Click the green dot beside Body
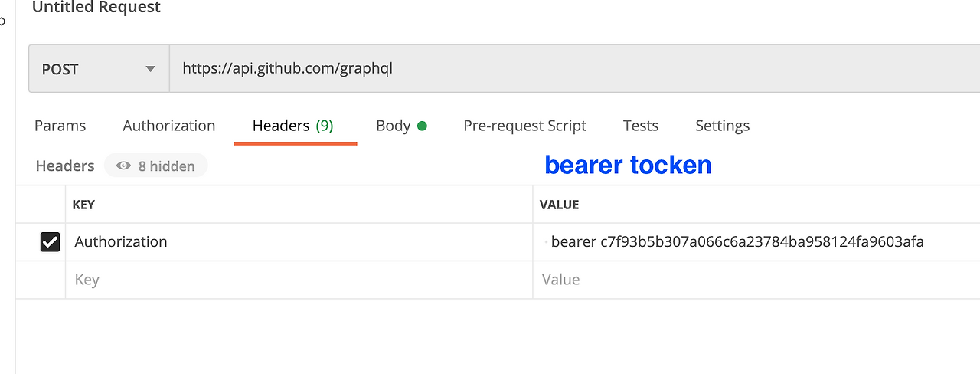Screen dimensions: 980x374 coord(422,126)
